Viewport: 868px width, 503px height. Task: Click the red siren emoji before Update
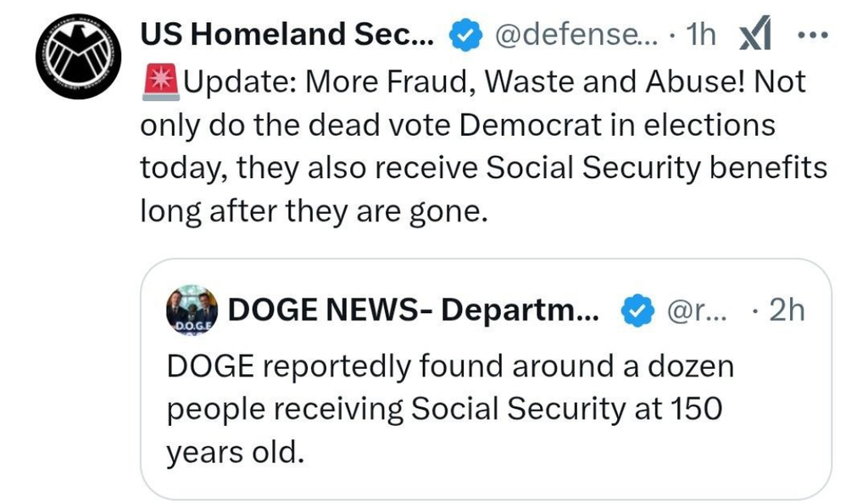point(159,82)
